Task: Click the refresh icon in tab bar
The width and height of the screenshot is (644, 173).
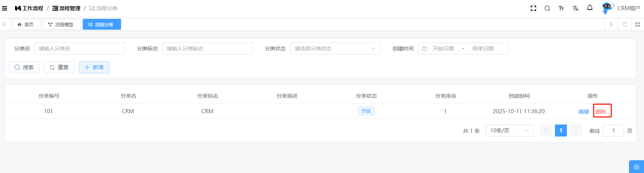Action: (624, 24)
